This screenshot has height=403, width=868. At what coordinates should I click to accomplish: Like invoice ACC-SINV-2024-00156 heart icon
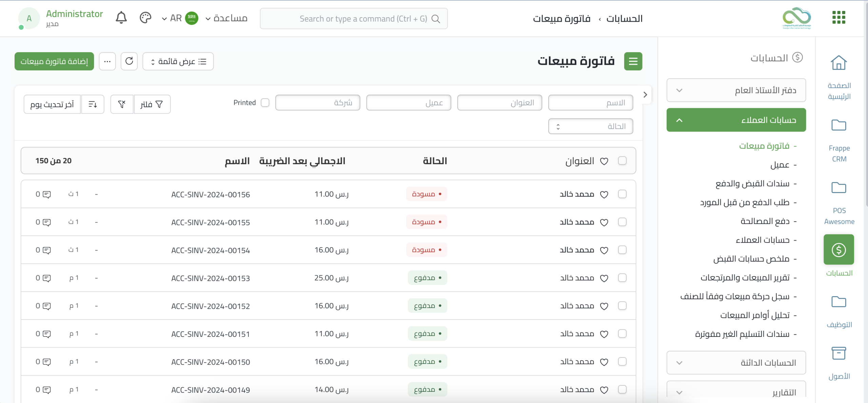[x=604, y=194]
